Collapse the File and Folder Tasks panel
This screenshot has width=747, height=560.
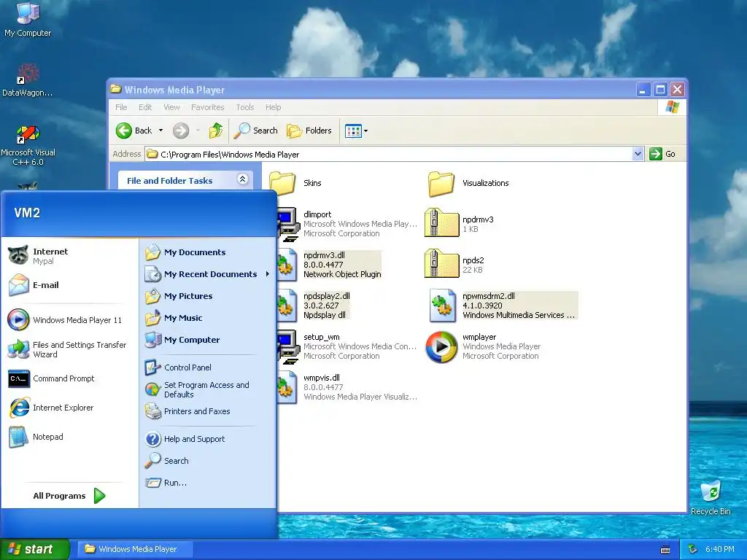click(242, 179)
